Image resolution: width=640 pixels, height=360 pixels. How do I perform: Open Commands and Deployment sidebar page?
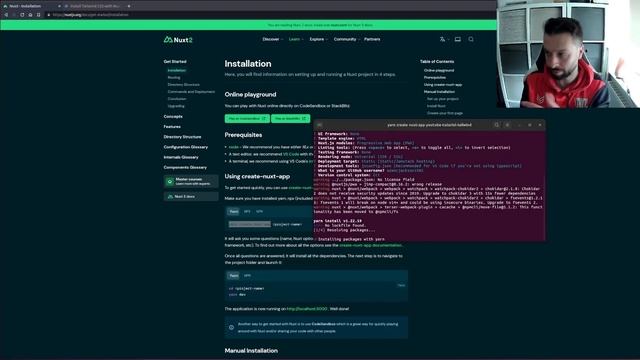point(191,91)
